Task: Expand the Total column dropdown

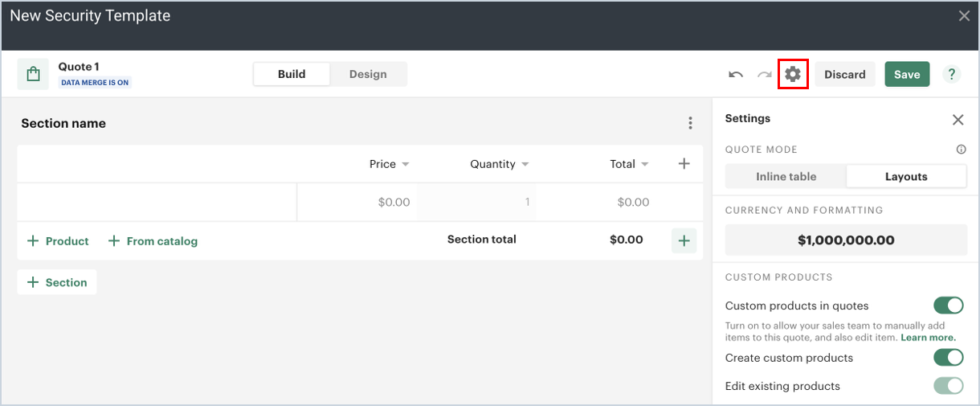Action: pos(644,165)
